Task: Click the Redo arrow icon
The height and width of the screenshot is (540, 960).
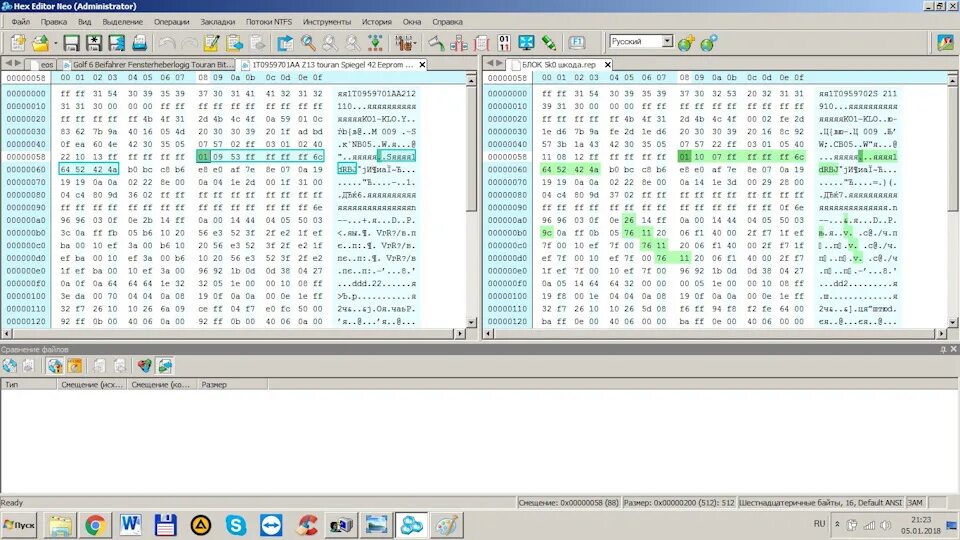Action: [x=189, y=42]
